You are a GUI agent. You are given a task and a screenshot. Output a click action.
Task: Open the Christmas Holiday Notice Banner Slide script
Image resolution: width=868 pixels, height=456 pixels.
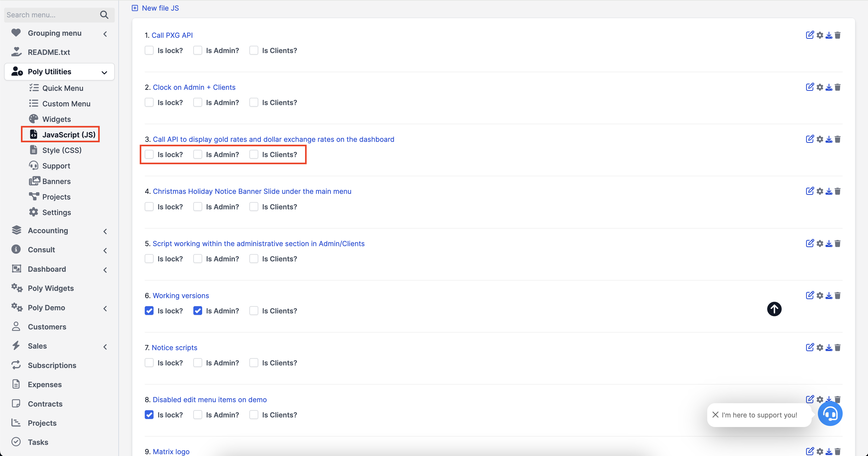pyautogui.click(x=252, y=191)
